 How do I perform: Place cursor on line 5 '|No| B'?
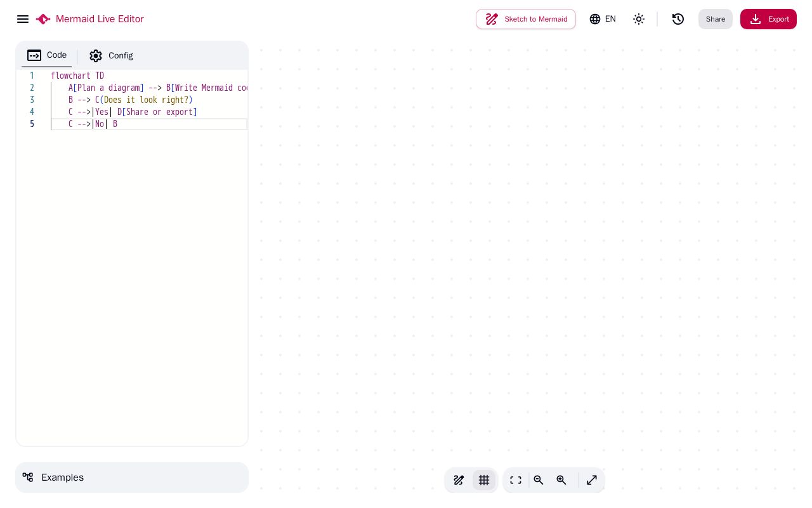click(x=105, y=124)
